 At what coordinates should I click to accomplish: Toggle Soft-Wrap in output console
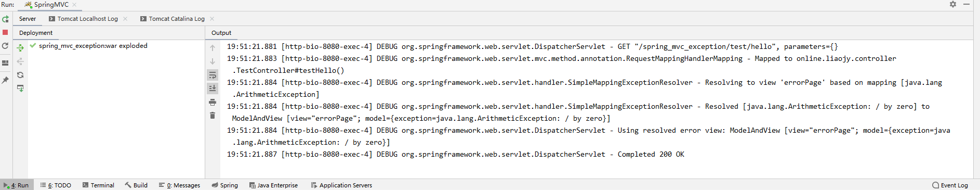pos(213,75)
